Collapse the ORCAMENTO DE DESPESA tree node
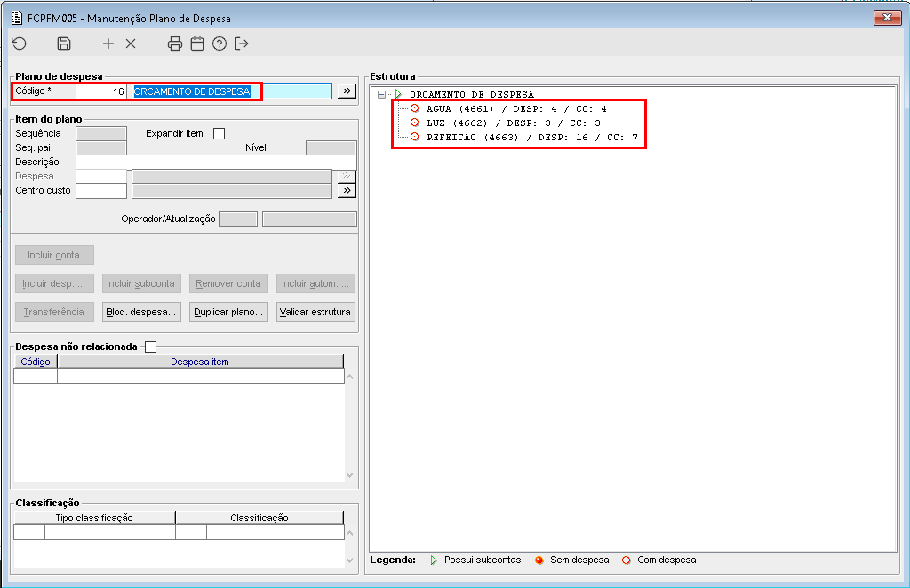This screenshot has width=910, height=588. 381,94
